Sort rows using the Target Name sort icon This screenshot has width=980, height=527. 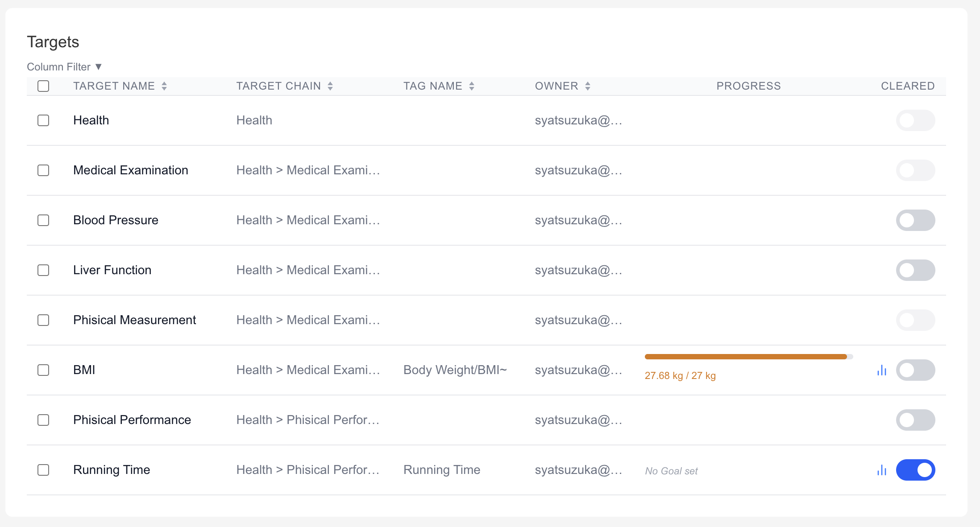pyautogui.click(x=165, y=86)
